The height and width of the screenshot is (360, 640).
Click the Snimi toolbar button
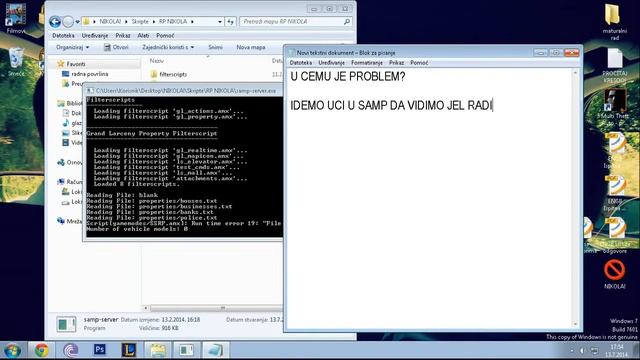point(216,47)
